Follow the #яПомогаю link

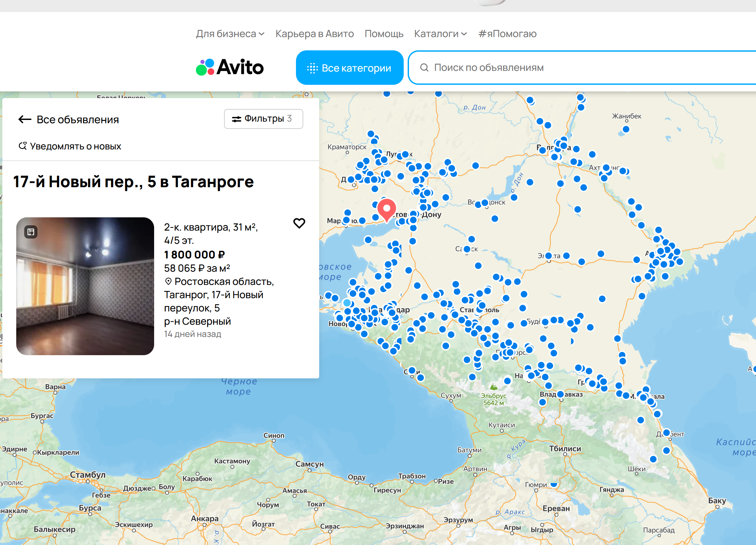pos(507,34)
